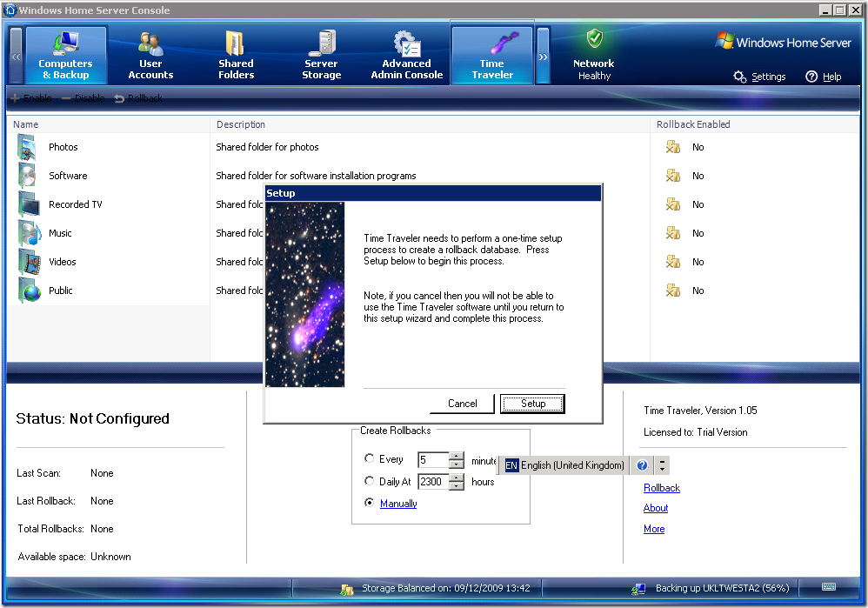Click the Cancel button in Setup dialog
This screenshot has width=868, height=608.
[x=462, y=404]
